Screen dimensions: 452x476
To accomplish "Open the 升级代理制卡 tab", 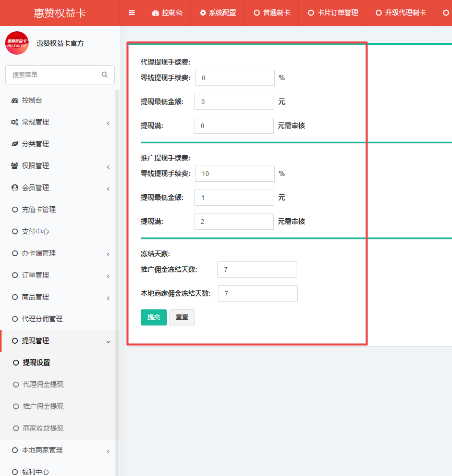I will coord(400,12).
